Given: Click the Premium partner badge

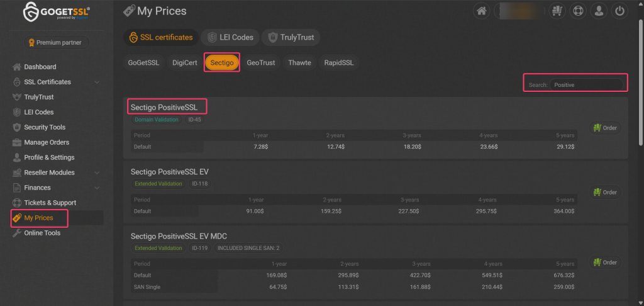Looking at the screenshot, I should [57, 42].
